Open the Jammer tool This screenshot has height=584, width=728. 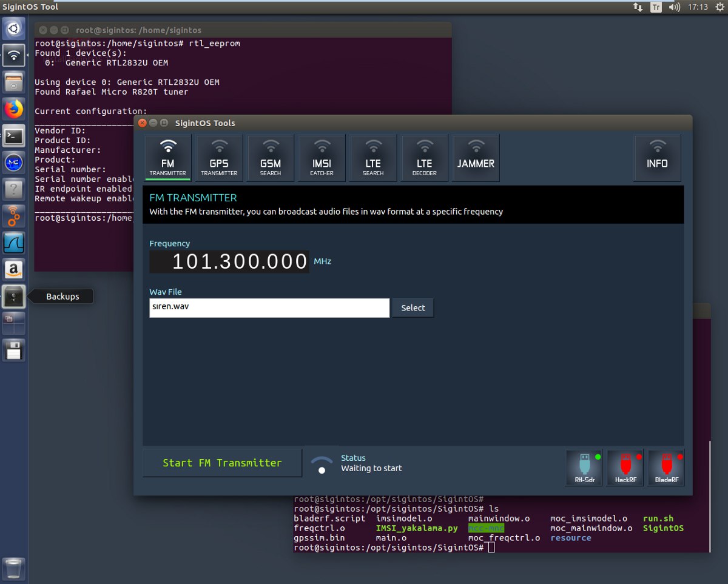click(476, 158)
